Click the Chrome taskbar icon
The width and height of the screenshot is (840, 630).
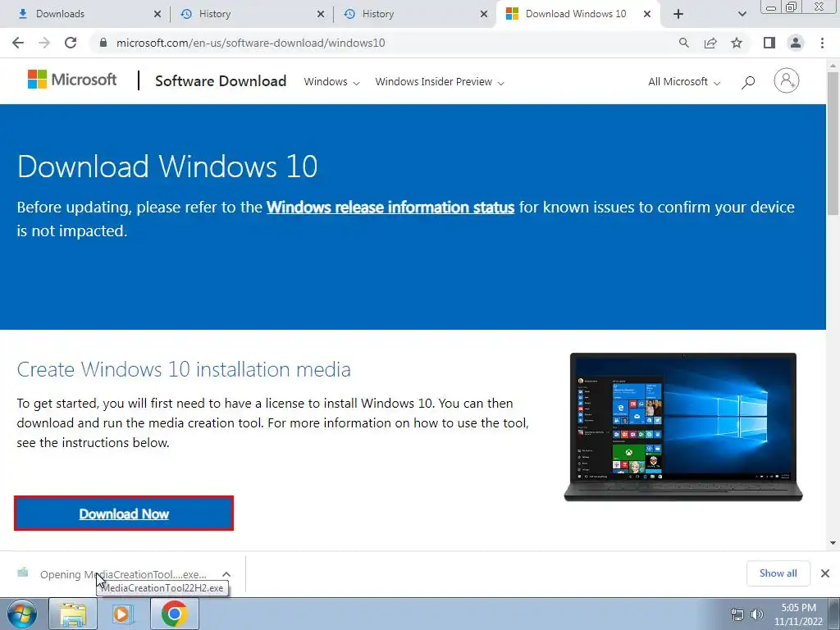(x=174, y=614)
